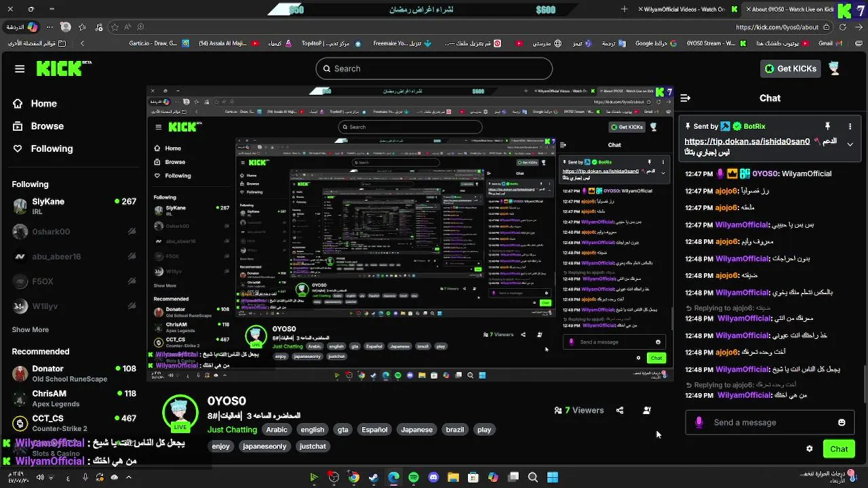Open chat settings gear icon
The height and width of the screenshot is (488, 868).
tap(809, 449)
